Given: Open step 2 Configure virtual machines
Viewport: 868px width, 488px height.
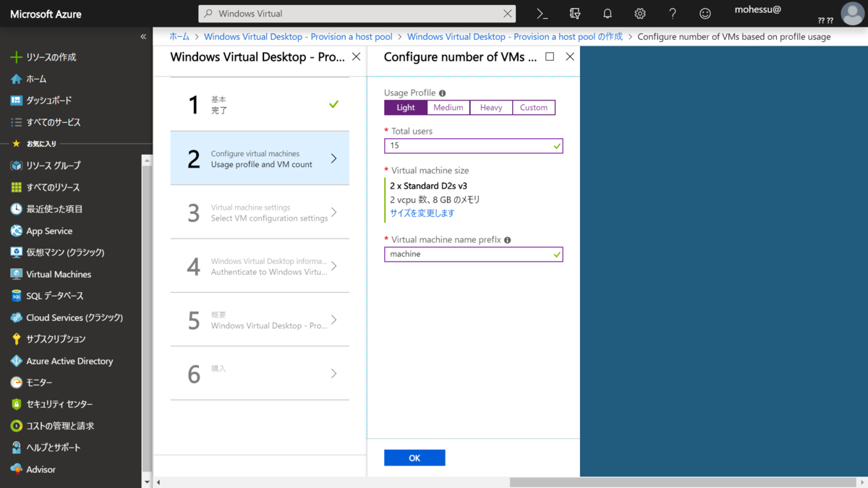Looking at the screenshot, I should click(x=260, y=158).
